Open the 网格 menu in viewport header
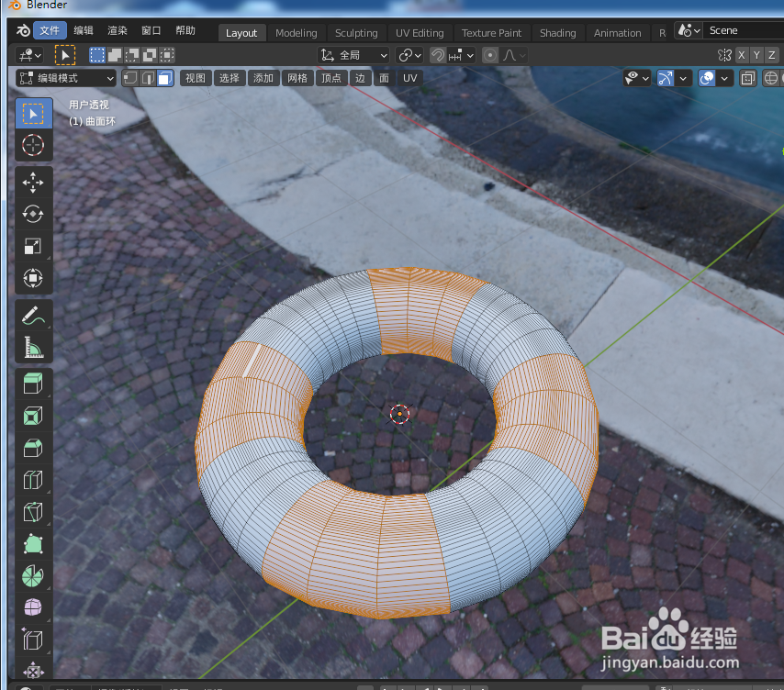 [297, 77]
